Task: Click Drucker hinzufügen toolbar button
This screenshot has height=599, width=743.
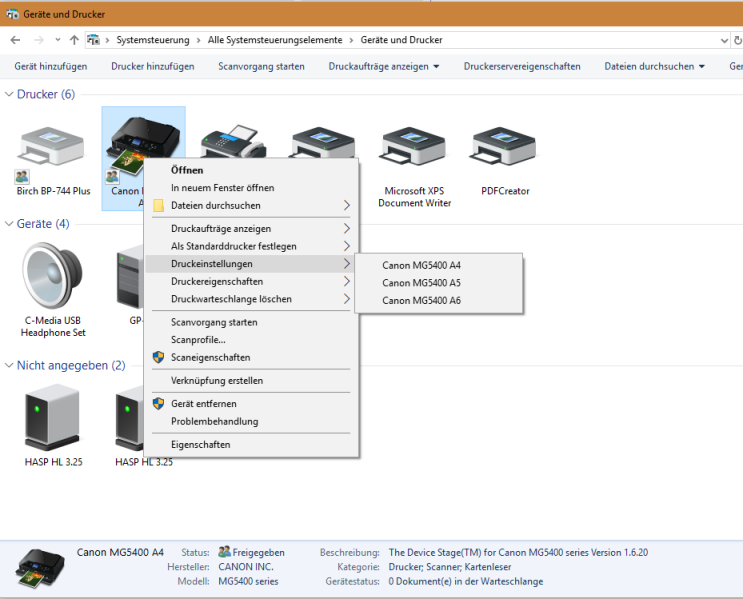Action: coord(153,66)
